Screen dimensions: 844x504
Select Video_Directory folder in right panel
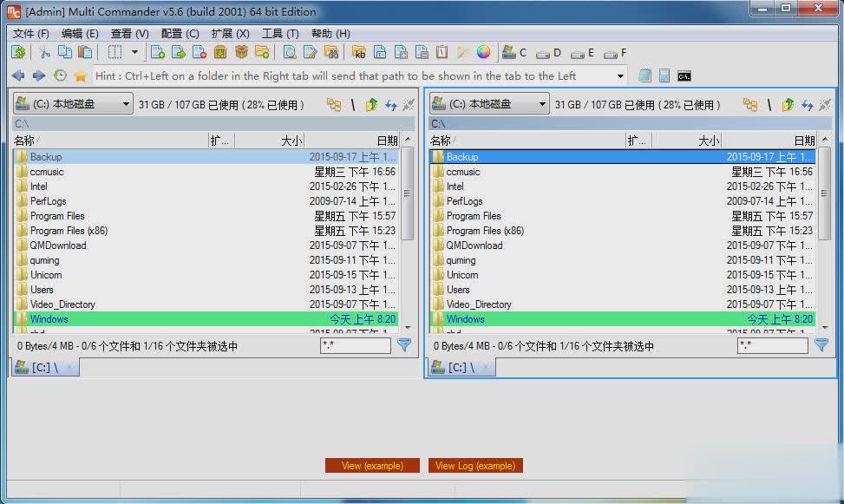click(623, 304)
